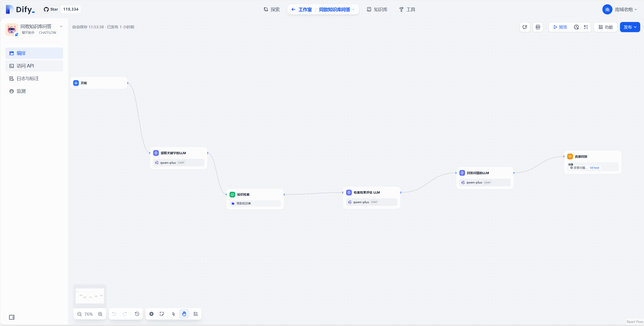This screenshot has height=326, width=644.
Task: Toggle the debug chat panel
Action: pos(525,27)
